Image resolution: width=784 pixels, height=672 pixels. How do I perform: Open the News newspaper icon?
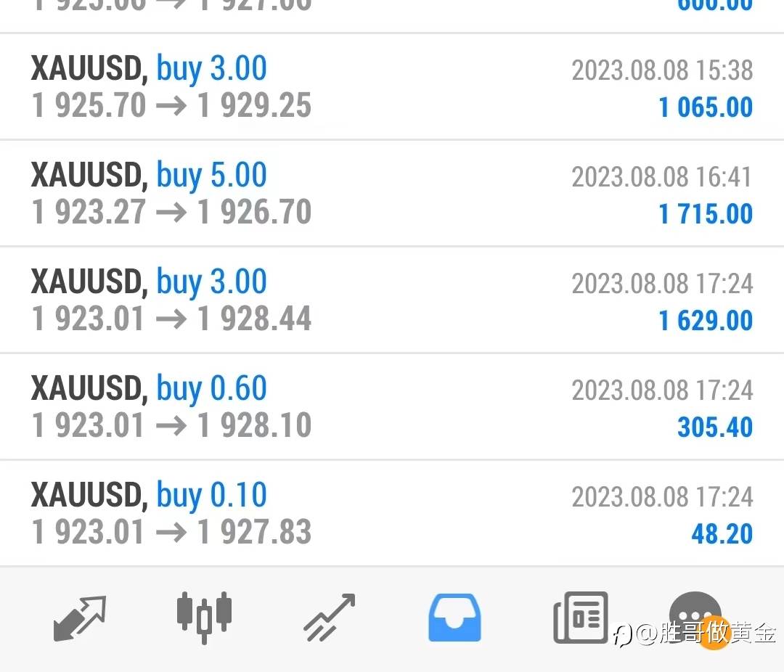(x=581, y=618)
